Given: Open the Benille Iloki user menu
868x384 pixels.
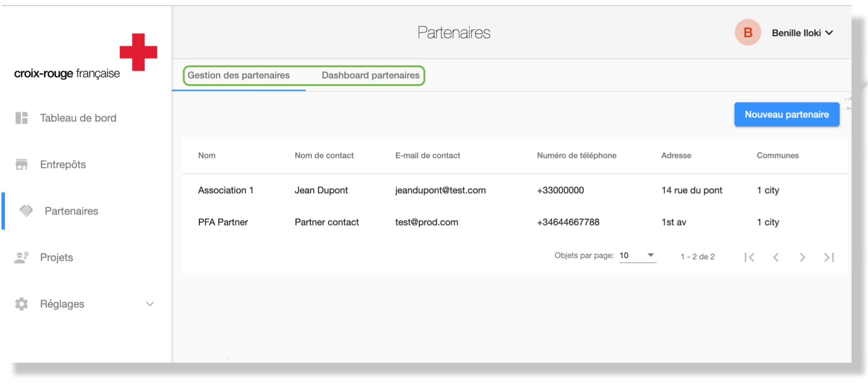Looking at the screenshot, I should click(802, 33).
